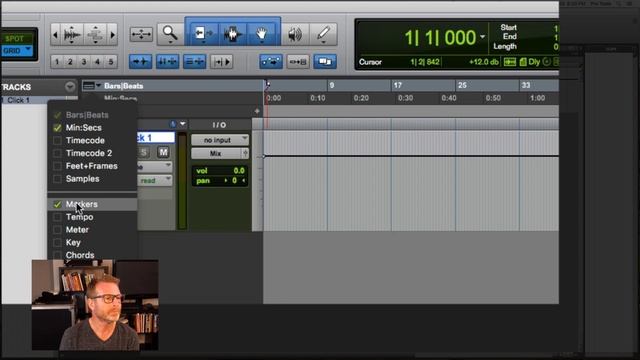This screenshot has width=640, height=360.
Task: Select Click 1 in the Tracks list
Action: point(18,100)
